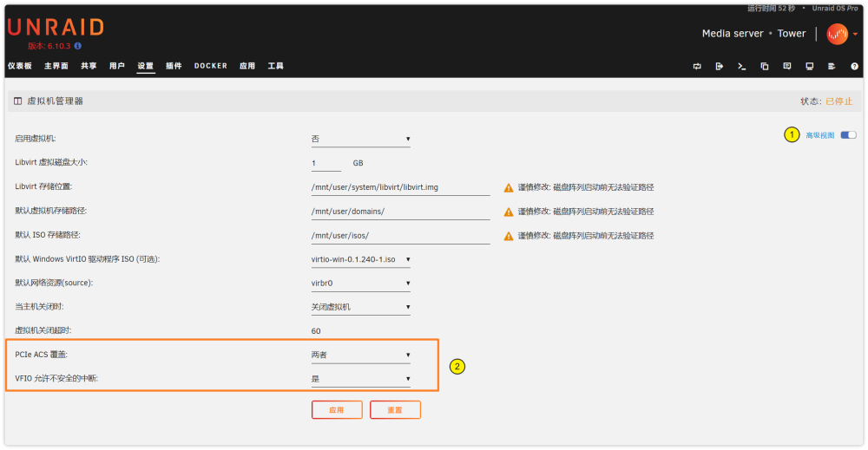The width and height of the screenshot is (868, 450).
Task: Open the 启用虚拟机 dropdown
Action: (360, 140)
